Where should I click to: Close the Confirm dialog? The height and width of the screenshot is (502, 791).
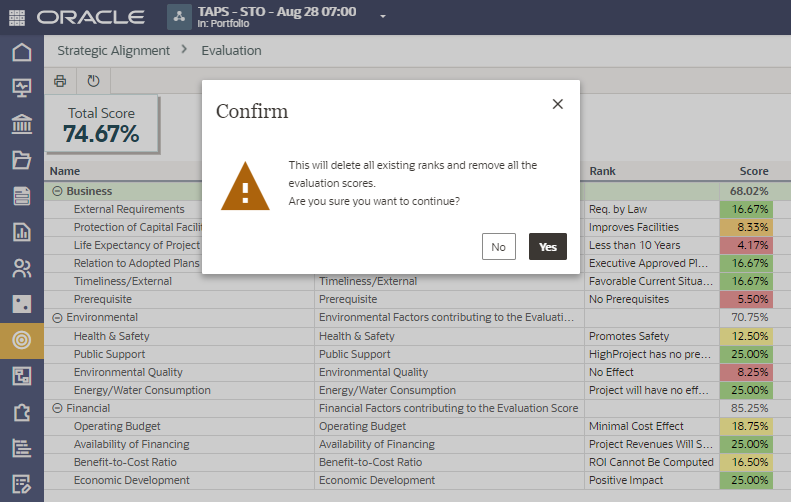coord(558,104)
